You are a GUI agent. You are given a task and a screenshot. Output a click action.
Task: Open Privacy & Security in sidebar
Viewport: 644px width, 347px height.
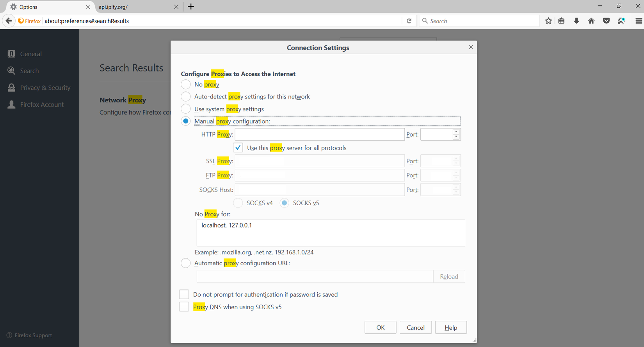45,88
